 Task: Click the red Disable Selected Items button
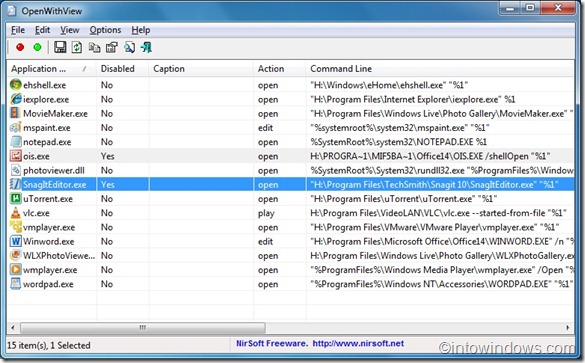(20, 47)
